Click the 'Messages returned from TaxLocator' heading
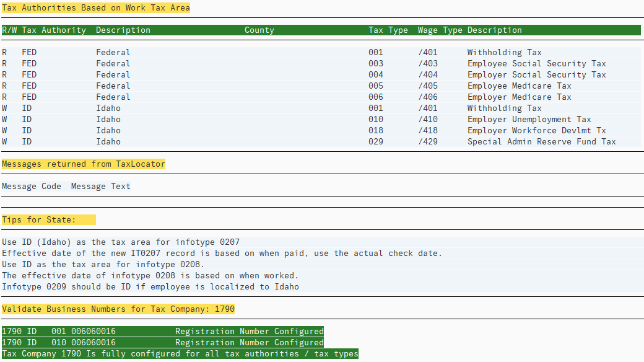644x362 pixels. click(x=84, y=164)
